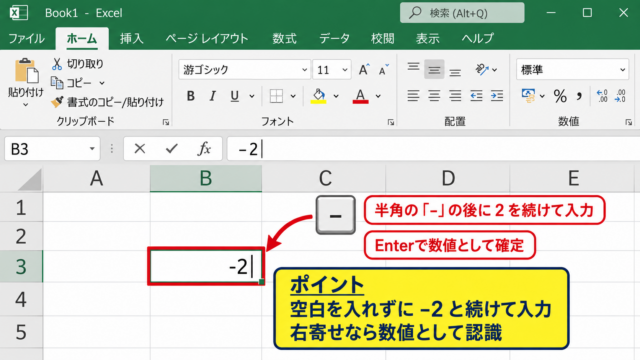
Task: Expand underline style arrow
Action: [x=252, y=96]
